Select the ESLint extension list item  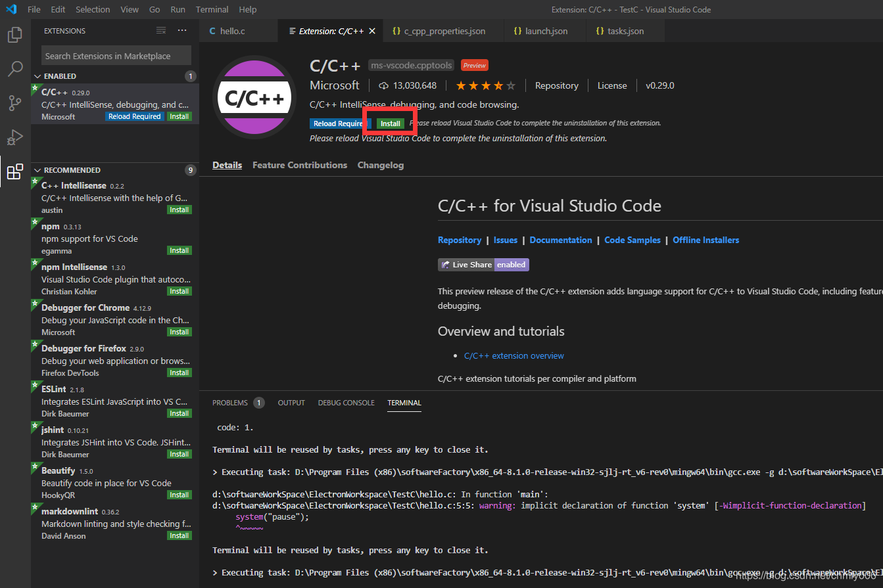(x=115, y=401)
